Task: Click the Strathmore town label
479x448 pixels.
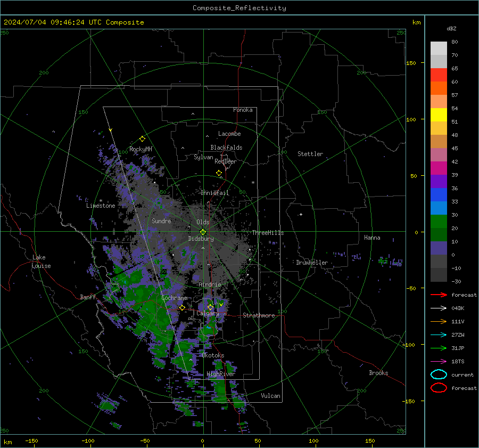Action: (x=259, y=315)
